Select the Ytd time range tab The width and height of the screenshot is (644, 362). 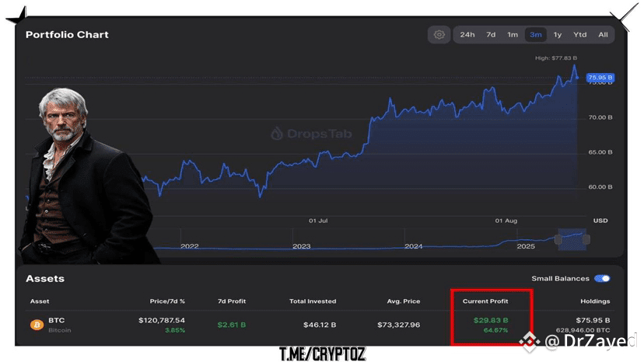pyautogui.click(x=580, y=35)
